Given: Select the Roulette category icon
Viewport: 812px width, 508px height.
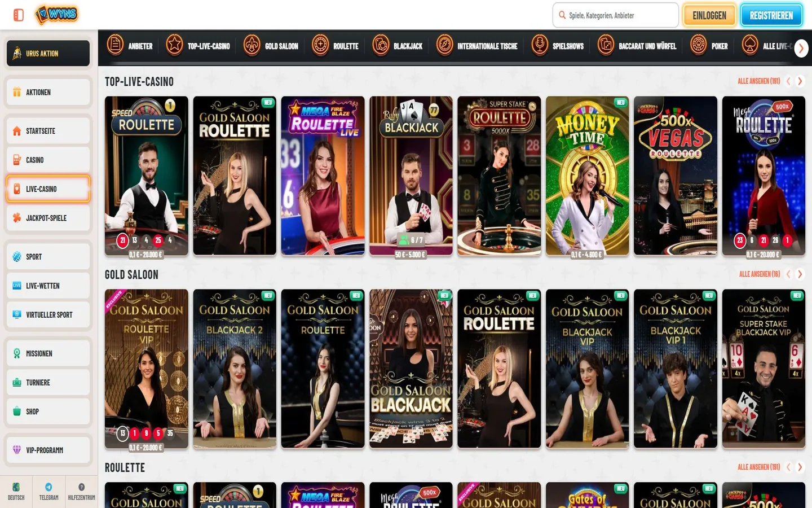Looking at the screenshot, I should coord(320,44).
